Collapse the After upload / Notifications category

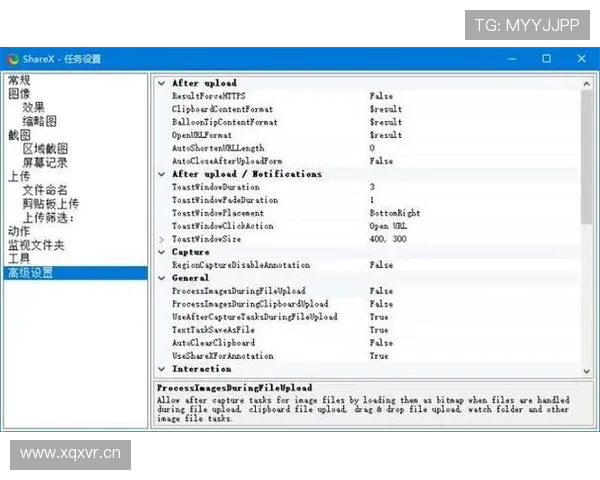point(163,174)
